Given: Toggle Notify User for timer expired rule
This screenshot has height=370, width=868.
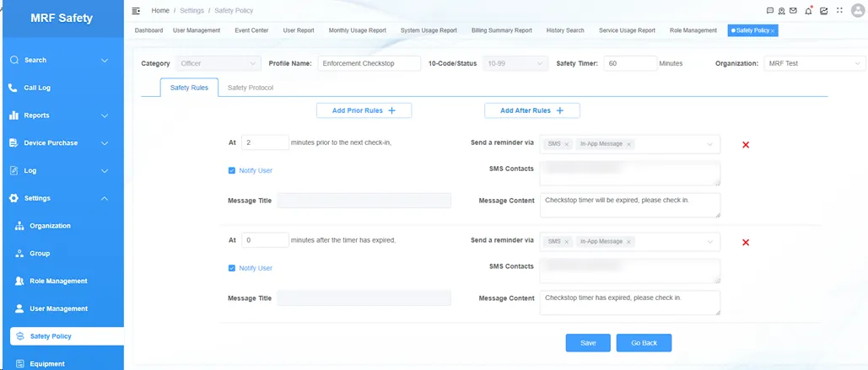Looking at the screenshot, I should pyautogui.click(x=232, y=268).
